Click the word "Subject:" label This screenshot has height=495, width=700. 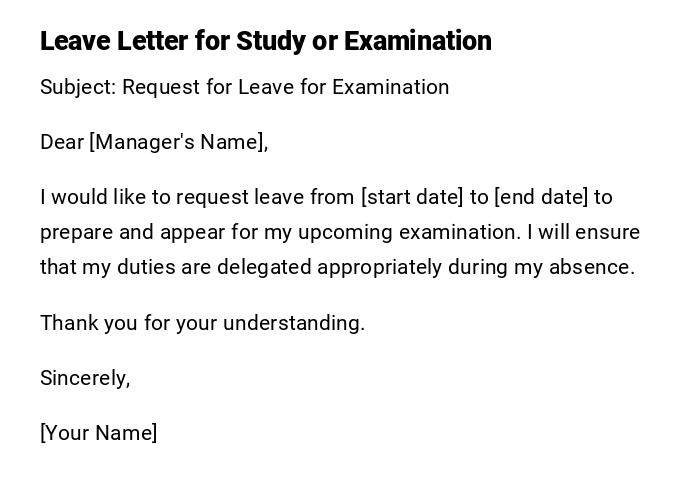coord(78,87)
